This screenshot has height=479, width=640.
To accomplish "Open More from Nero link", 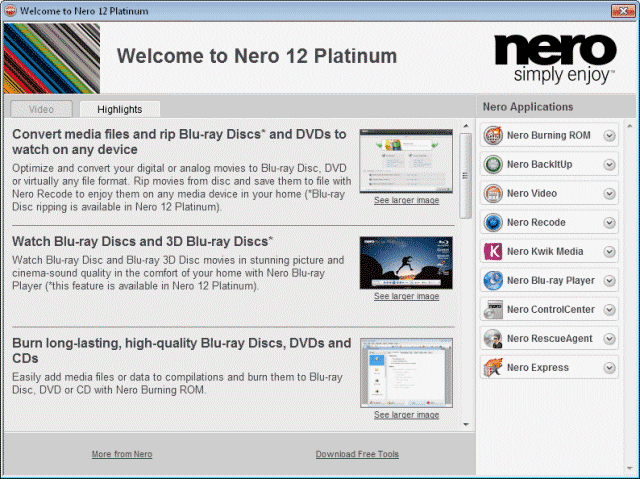I will click(x=122, y=454).
